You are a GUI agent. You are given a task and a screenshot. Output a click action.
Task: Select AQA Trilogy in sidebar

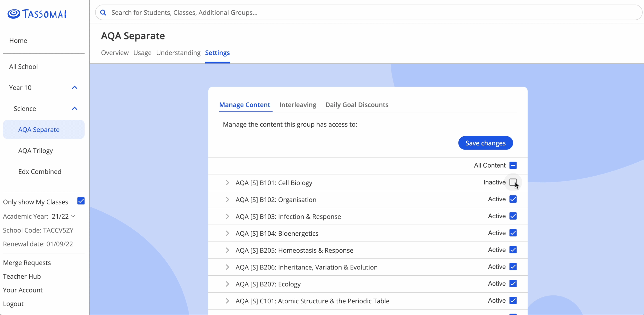coord(36,151)
